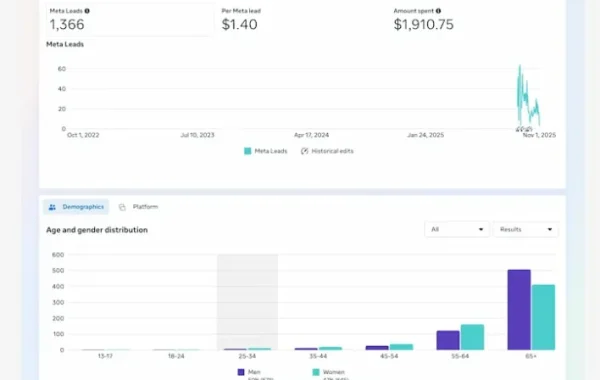Click the Amount spent info icon
600x380 pixels.
pyautogui.click(x=438, y=11)
